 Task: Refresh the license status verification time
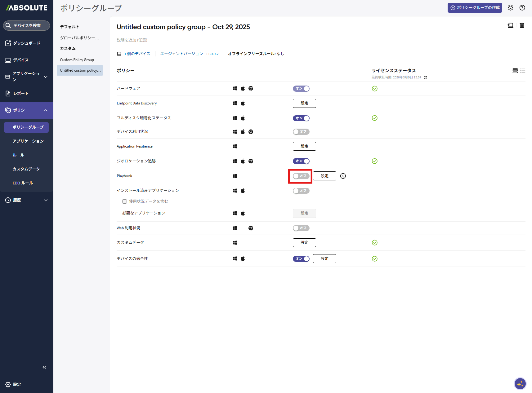(x=425, y=77)
